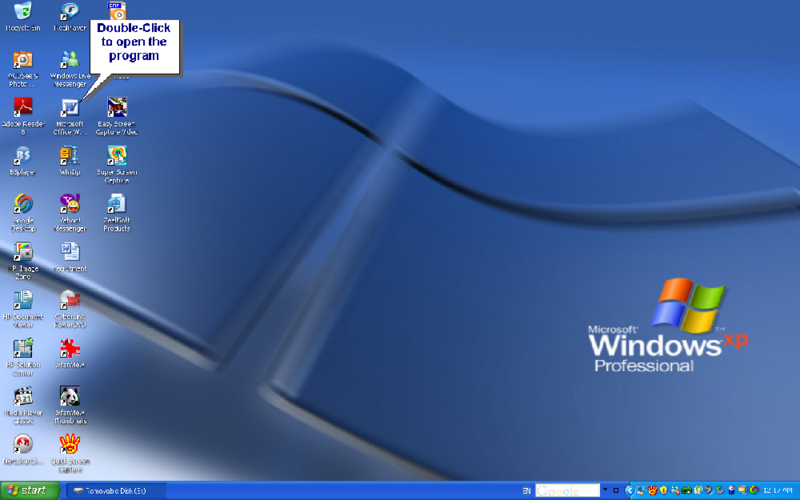Select the IrfanView red splat shortcut
The height and width of the screenshot is (500, 800).
[x=70, y=353]
